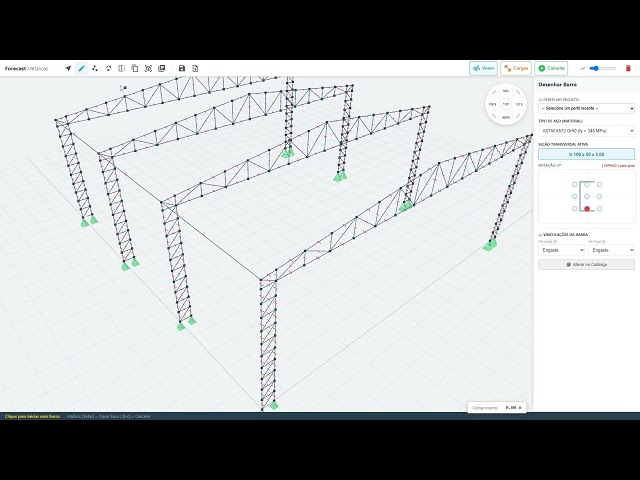This screenshot has height=480, width=640.
Task: Select center insertion point of section
Action: pyautogui.click(x=587, y=196)
